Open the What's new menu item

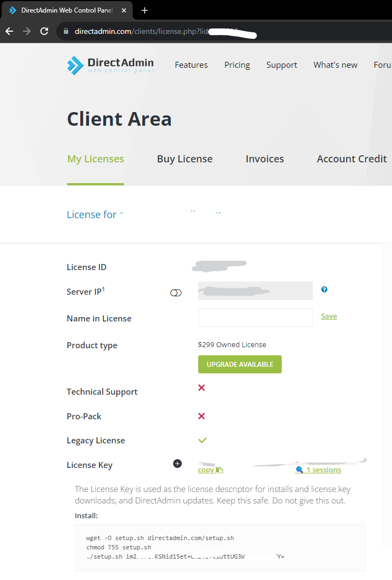335,65
